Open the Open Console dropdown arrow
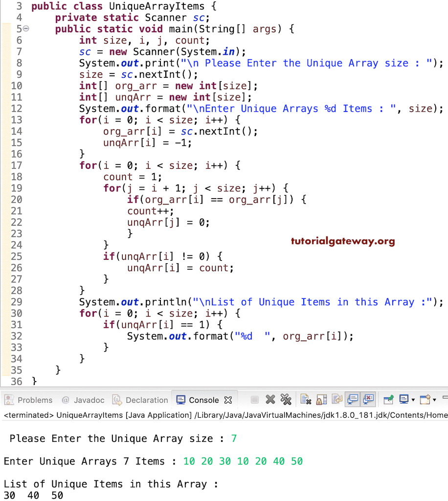 (434, 400)
